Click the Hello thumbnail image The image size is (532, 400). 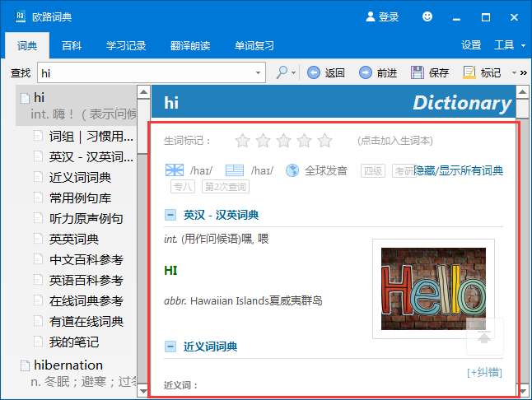coord(433,288)
